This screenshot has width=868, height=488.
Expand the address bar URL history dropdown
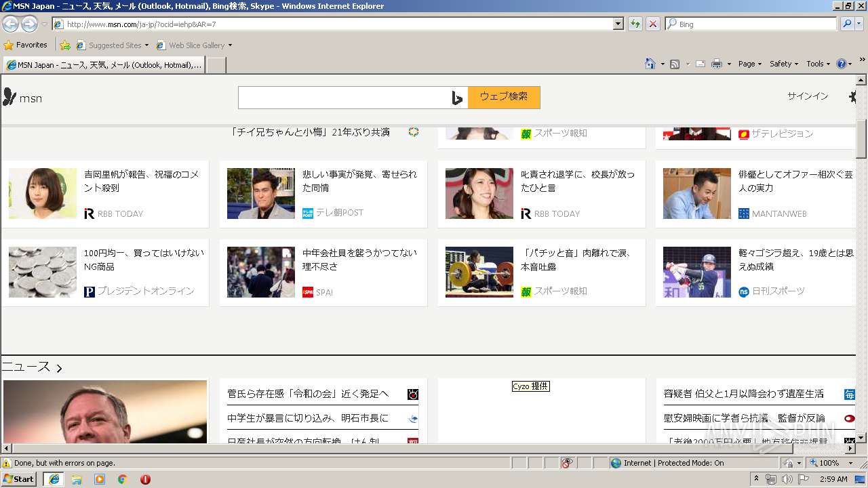618,24
